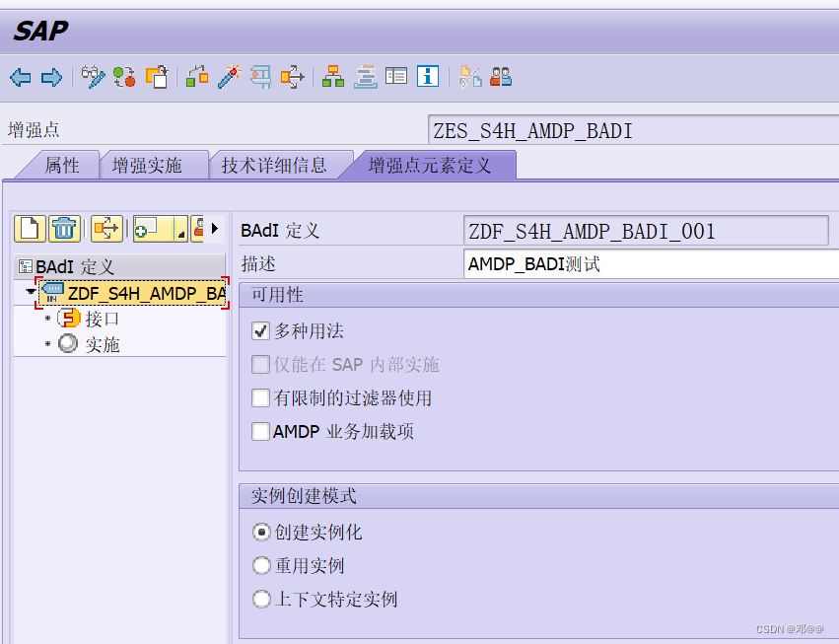Select the 重用实例 radio button
The height and width of the screenshot is (644, 839).
tap(261, 565)
